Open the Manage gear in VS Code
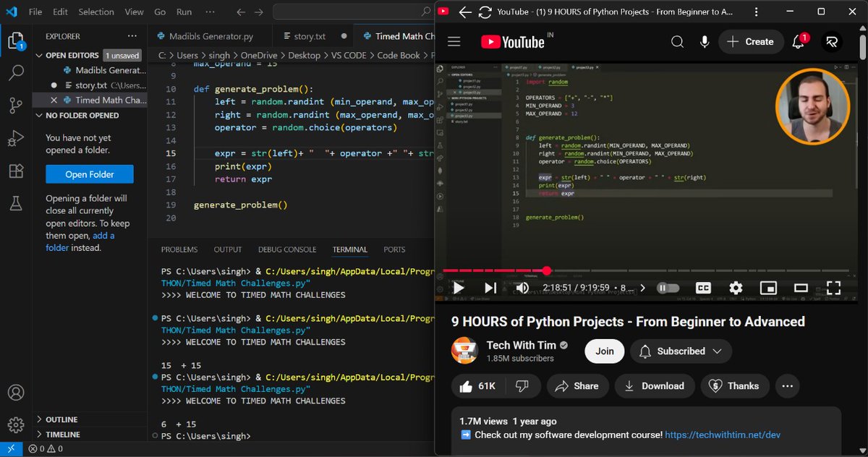 click(x=16, y=424)
